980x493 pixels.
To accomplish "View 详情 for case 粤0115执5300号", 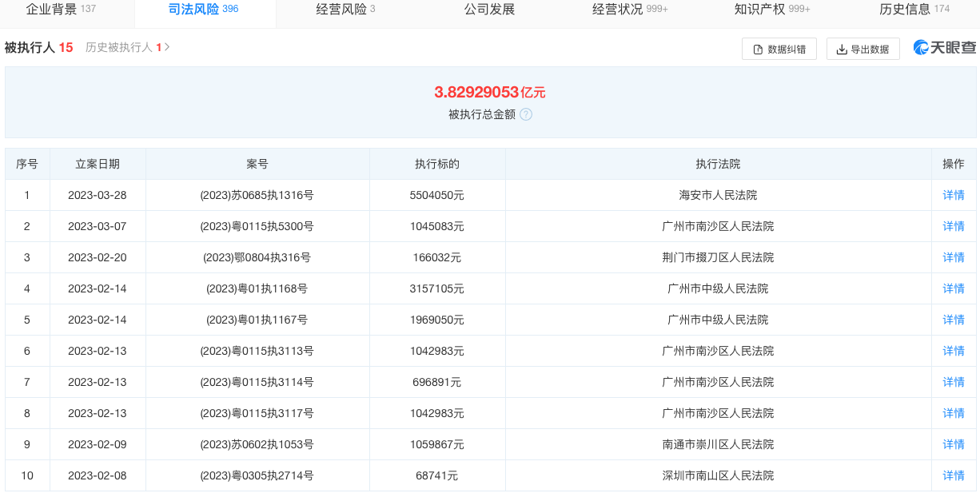I will click(x=953, y=226).
